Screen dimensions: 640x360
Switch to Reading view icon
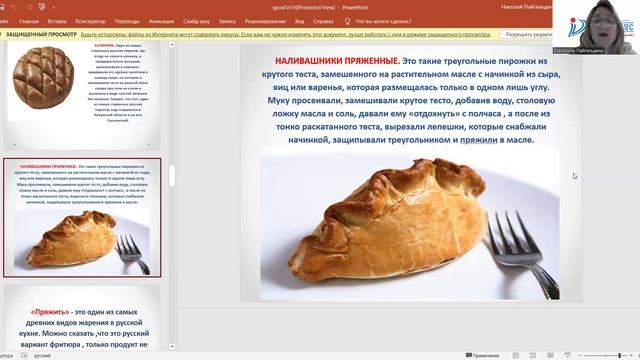[x=550, y=356]
